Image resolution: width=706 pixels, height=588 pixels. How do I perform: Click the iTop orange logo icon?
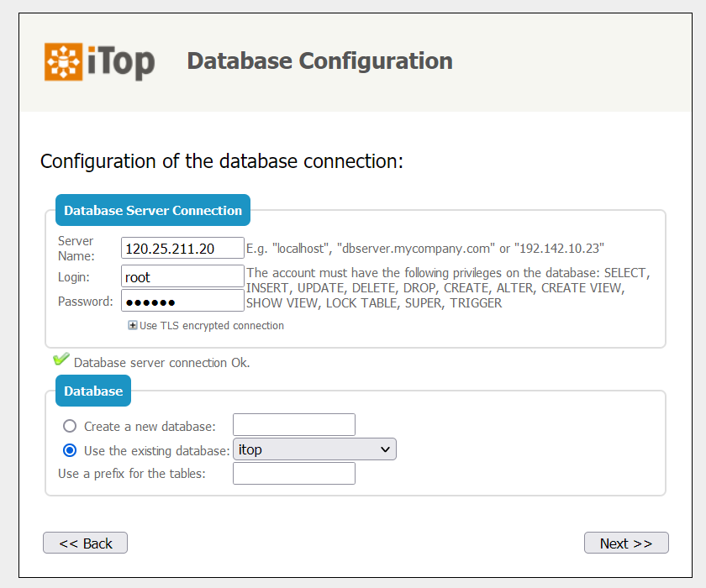pos(64,61)
